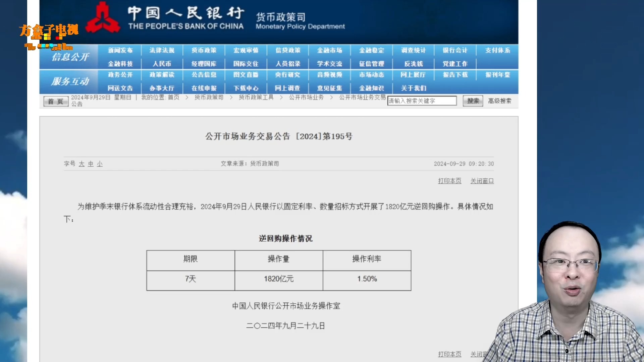Screen dimensions: 644x362
Task: Open the 货币政策 menu item
Action: [204, 50]
